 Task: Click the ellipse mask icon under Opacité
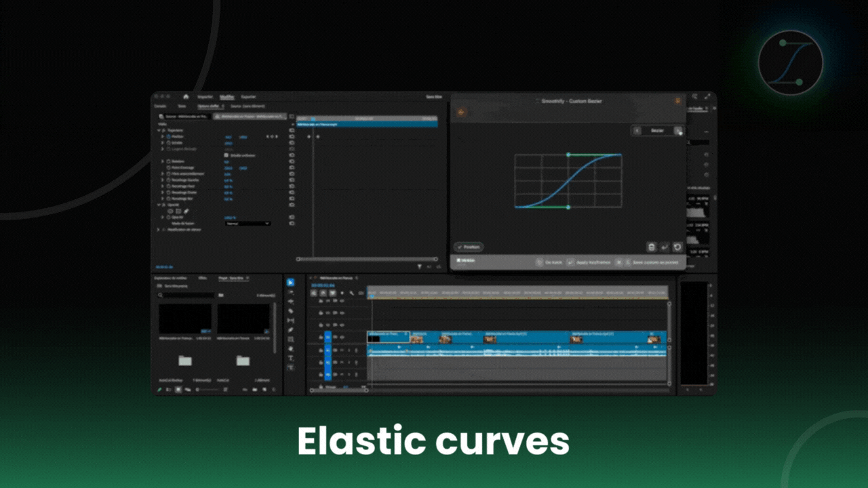[170, 211]
